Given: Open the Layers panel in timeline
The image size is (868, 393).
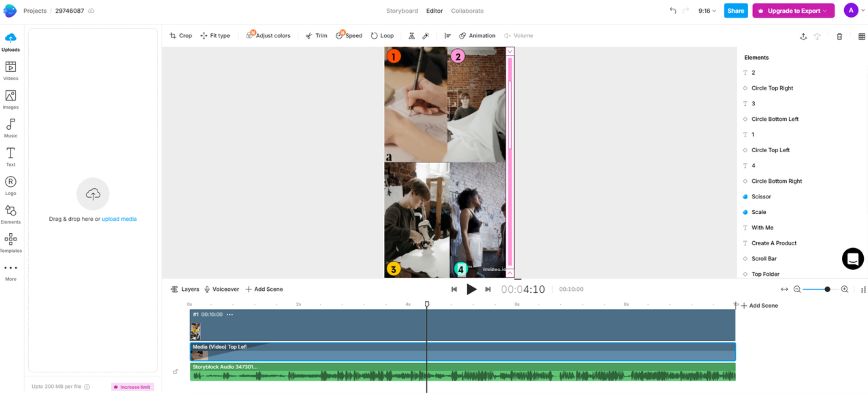Looking at the screenshot, I should click(185, 289).
